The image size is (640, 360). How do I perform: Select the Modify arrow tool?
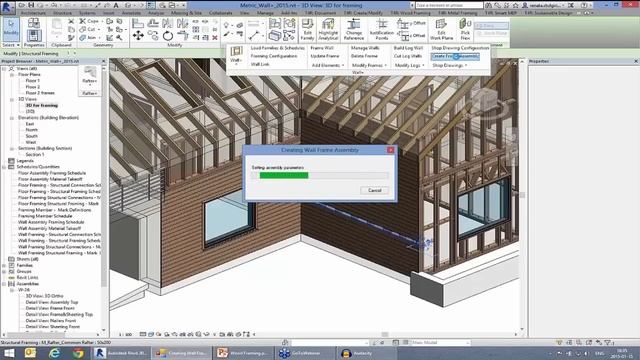coord(11,29)
